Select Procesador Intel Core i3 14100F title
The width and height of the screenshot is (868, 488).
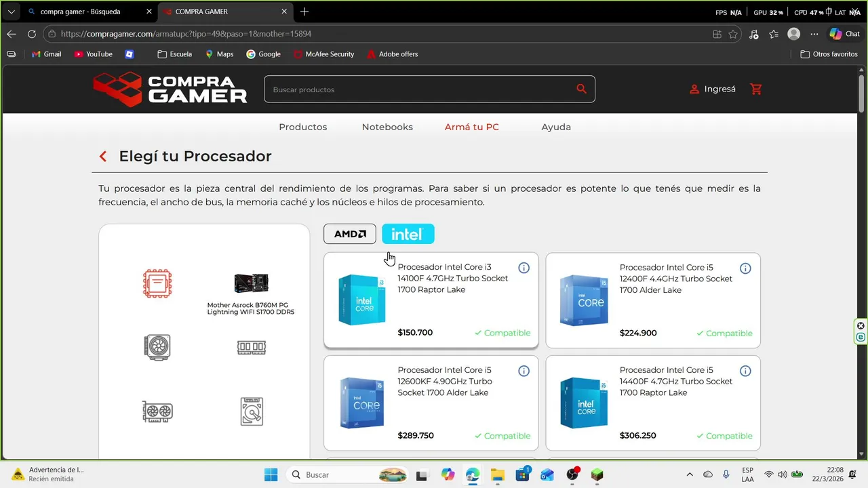[453, 279]
